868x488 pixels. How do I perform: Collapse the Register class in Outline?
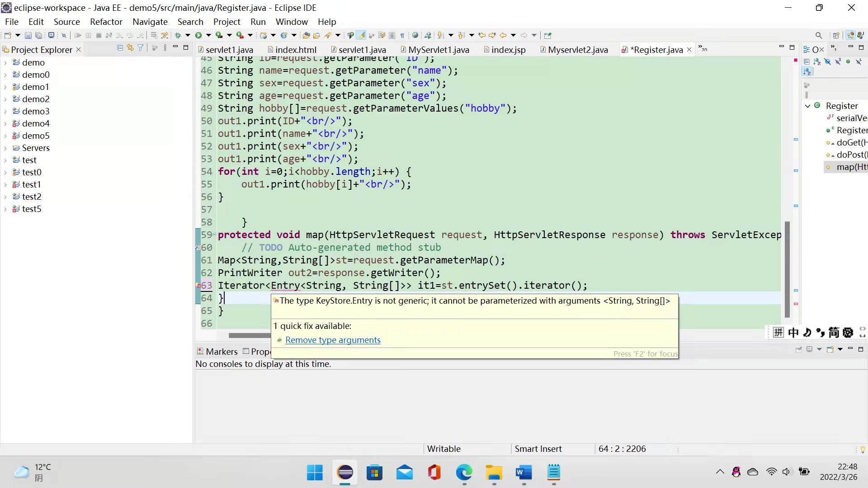[808, 106]
